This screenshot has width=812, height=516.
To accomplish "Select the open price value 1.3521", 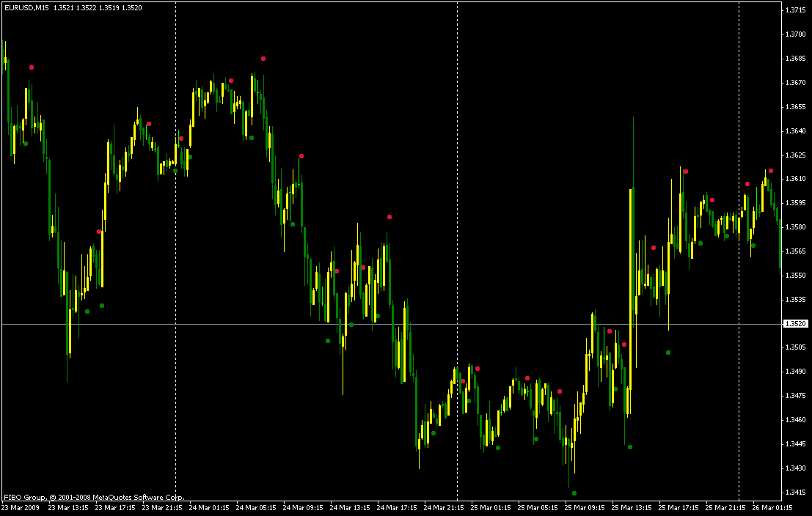I will click(62, 8).
